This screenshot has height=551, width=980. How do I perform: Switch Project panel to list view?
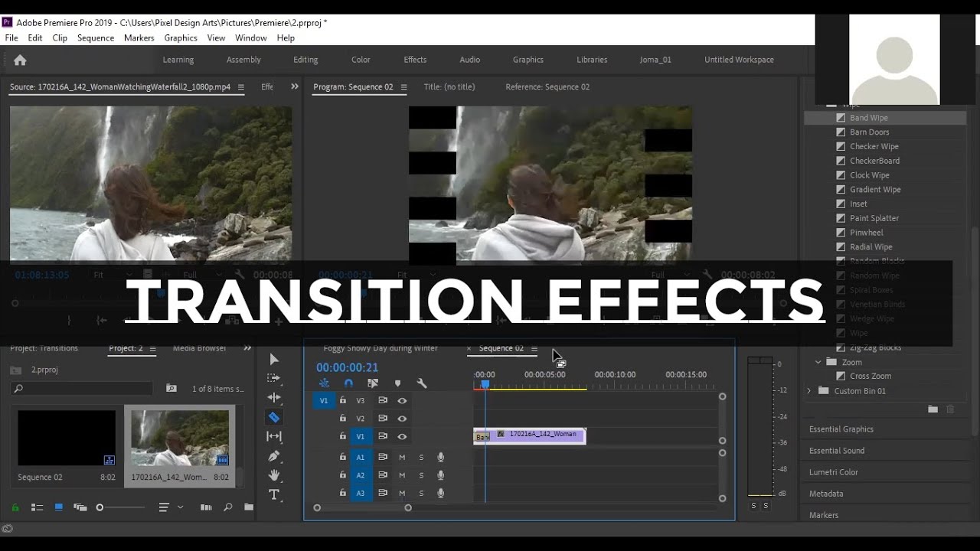(x=37, y=507)
